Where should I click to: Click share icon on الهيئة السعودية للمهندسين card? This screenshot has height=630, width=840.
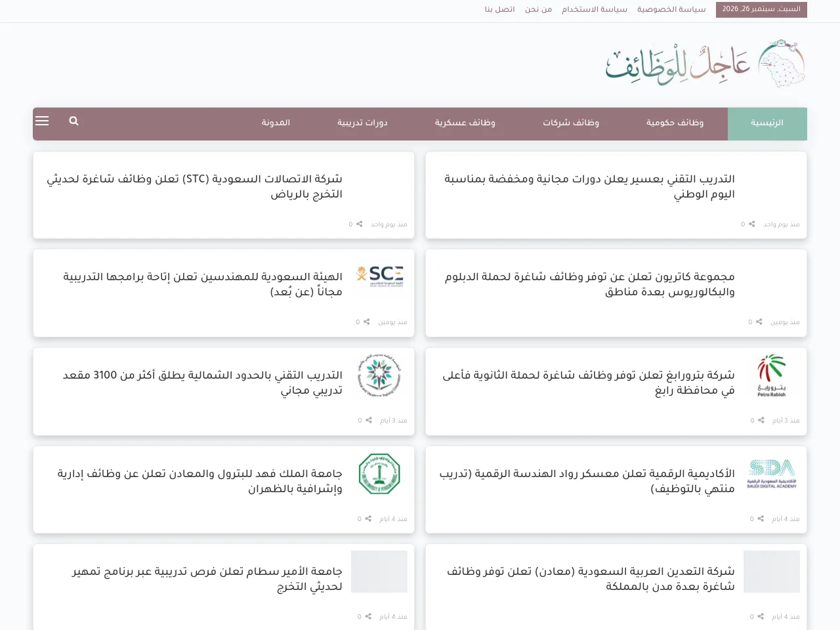367,322
